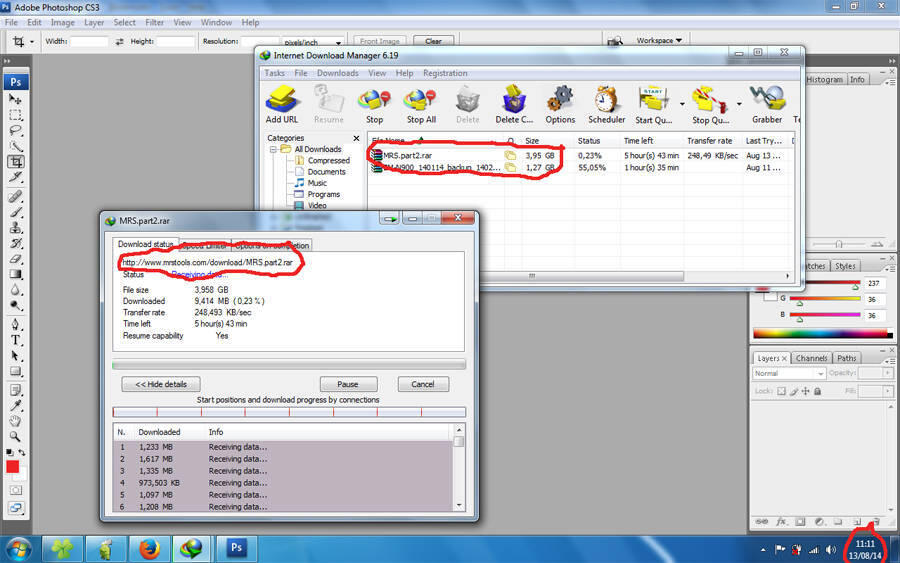
Task: Select the Pen tool
Action: click(15, 325)
